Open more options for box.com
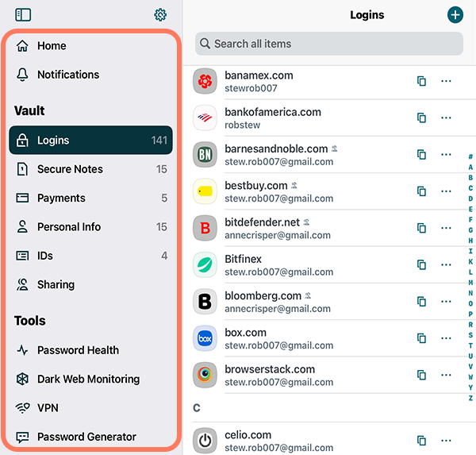The width and height of the screenshot is (476, 455). click(x=446, y=338)
